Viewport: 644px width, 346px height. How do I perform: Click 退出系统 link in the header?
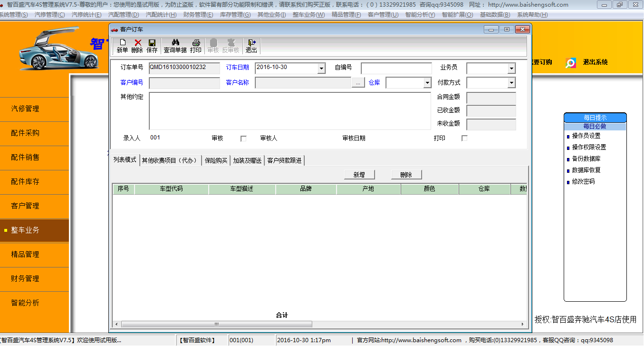coord(596,62)
